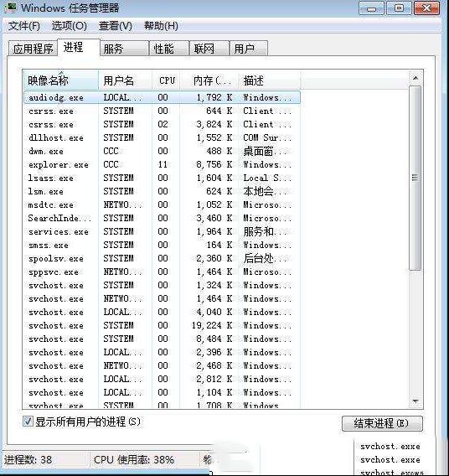Select svchost.exe using 19,224 K
The width and height of the screenshot is (449, 476).
(x=162, y=325)
